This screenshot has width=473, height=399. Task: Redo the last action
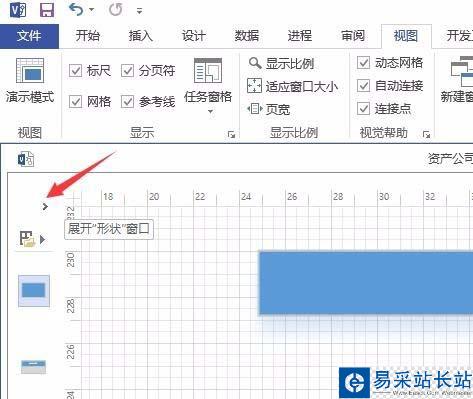116,10
